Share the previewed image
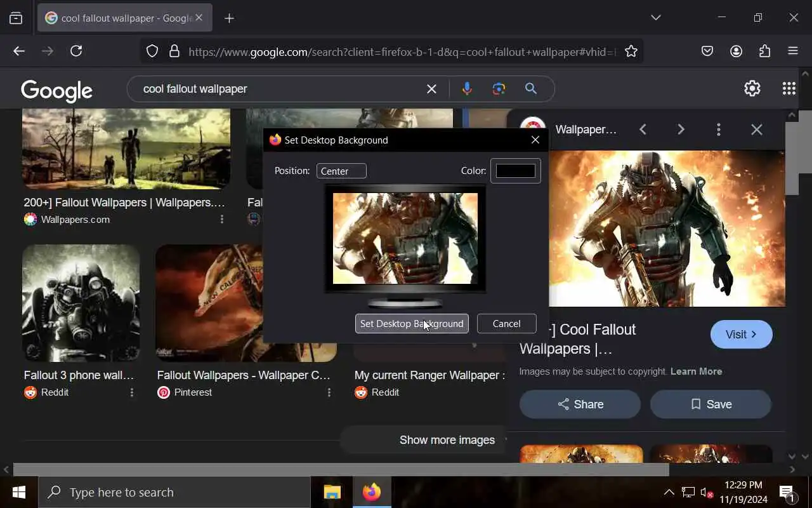Image resolution: width=812 pixels, height=508 pixels. [x=580, y=404]
